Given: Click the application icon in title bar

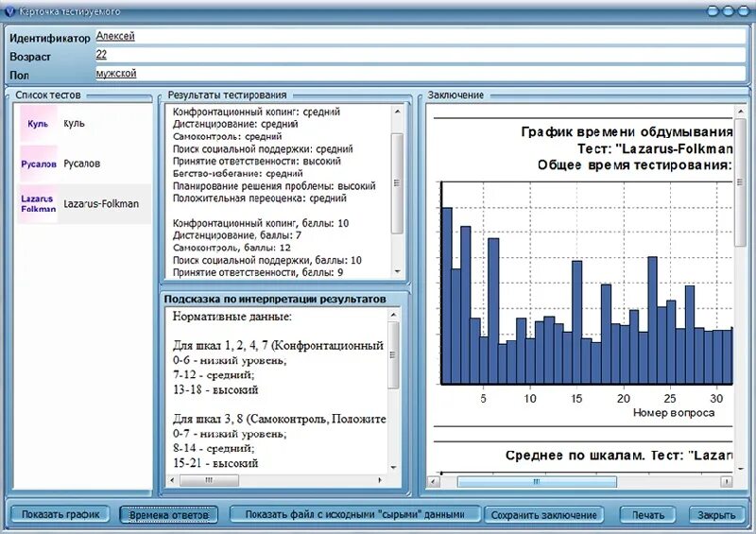Looking at the screenshot, I should 9,11.
